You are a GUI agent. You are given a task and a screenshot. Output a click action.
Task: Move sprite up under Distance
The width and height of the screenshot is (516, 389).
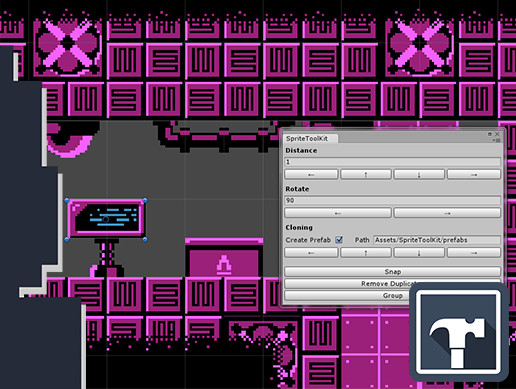click(x=366, y=174)
